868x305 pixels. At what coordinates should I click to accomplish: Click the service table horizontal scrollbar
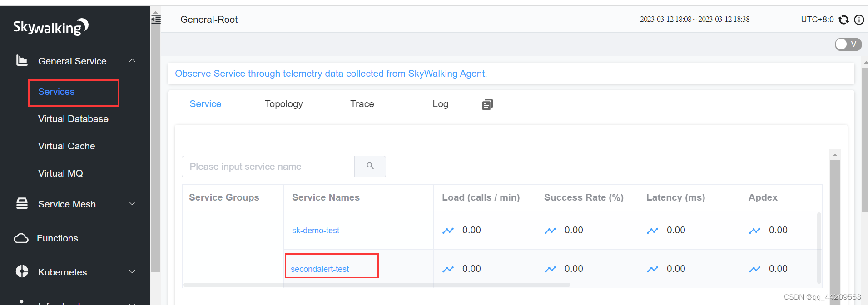click(x=376, y=285)
